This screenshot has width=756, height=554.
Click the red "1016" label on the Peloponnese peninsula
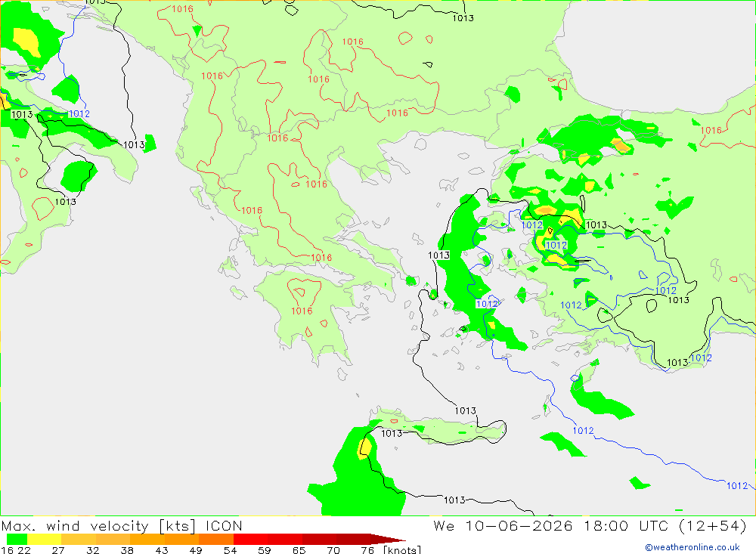coord(302,311)
